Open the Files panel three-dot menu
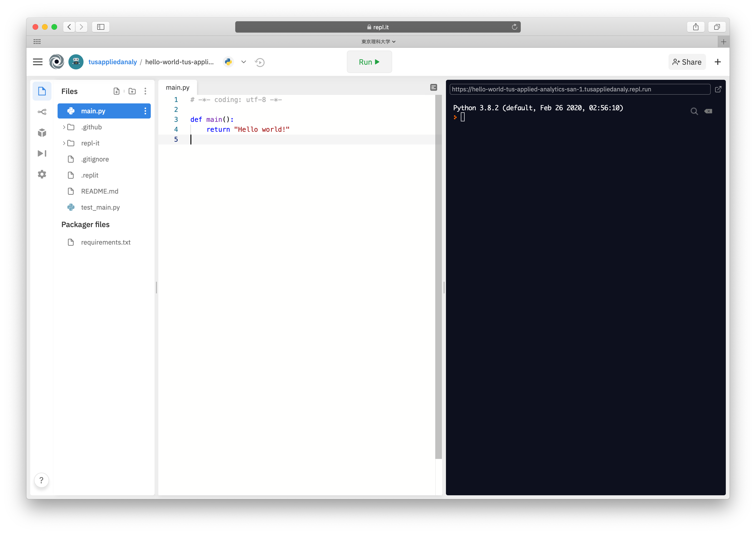 (145, 91)
